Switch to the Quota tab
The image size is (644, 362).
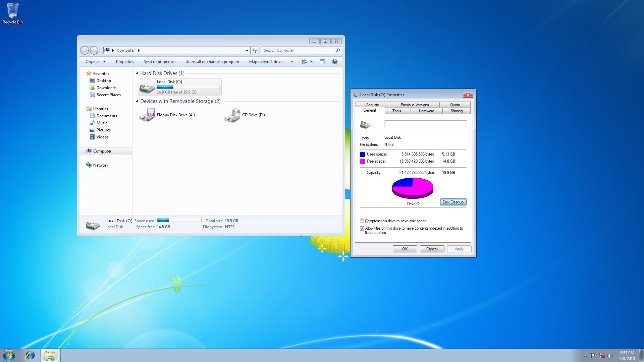pyautogui.click(x=455, y=105)
